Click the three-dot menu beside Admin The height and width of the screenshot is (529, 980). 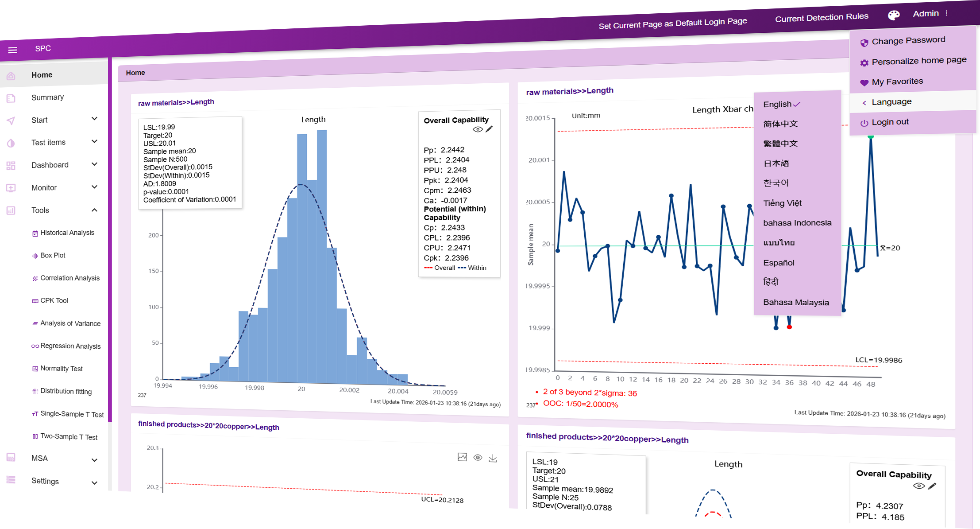[946, 13]
